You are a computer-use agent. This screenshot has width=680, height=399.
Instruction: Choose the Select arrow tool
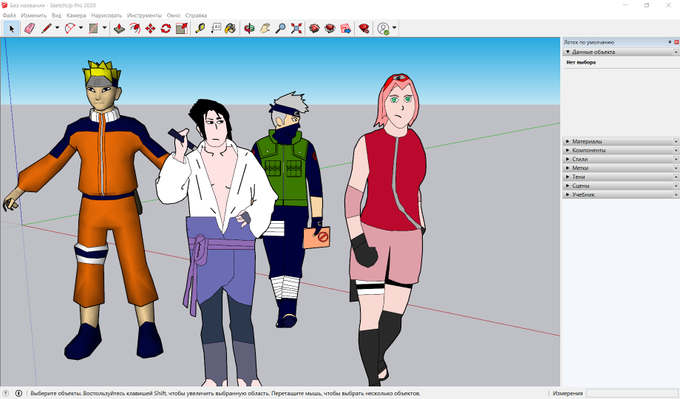tap(12, 29)
